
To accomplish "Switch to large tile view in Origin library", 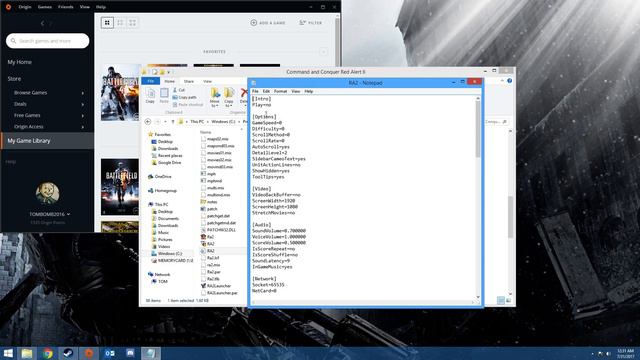I will [133, 23].
